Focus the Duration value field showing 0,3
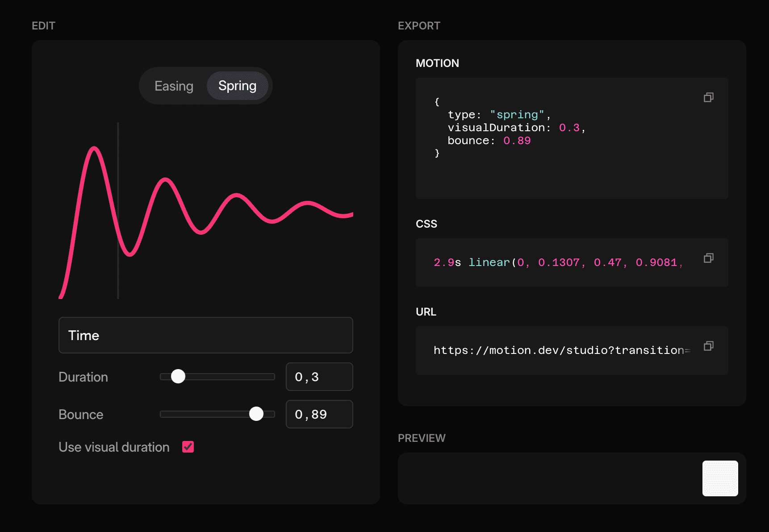Image resolution: width=769 pixels, height=532 pixels. point(319,377)
